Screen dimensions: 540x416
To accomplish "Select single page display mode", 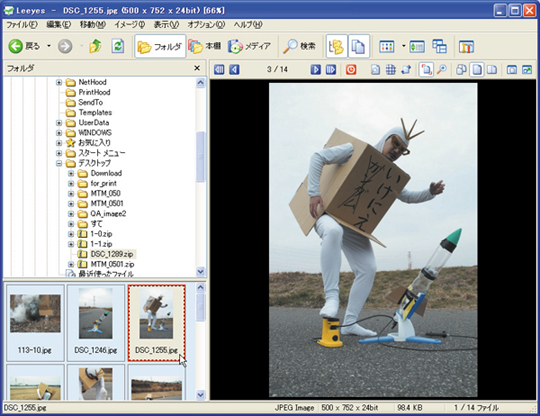I will (x=477, y=70).
